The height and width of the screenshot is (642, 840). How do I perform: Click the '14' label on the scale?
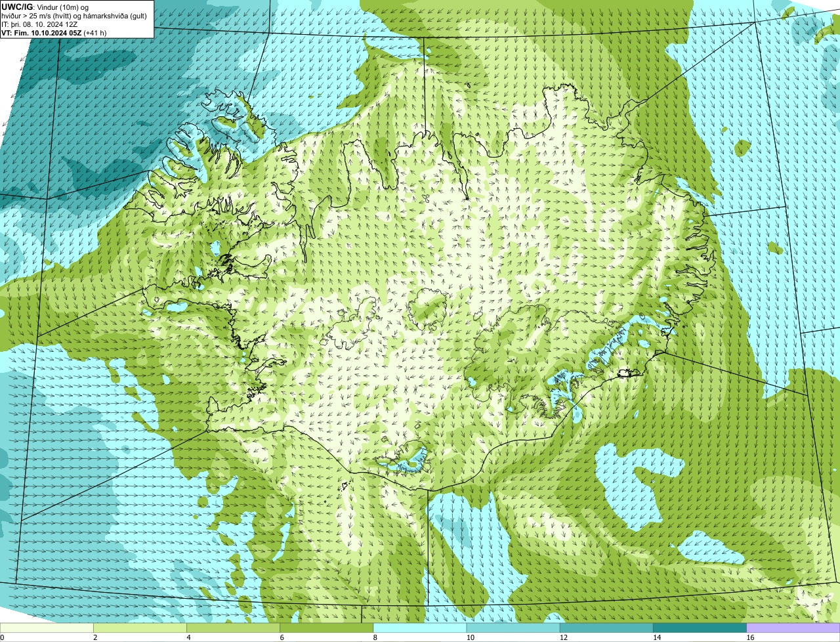point(657,637)
